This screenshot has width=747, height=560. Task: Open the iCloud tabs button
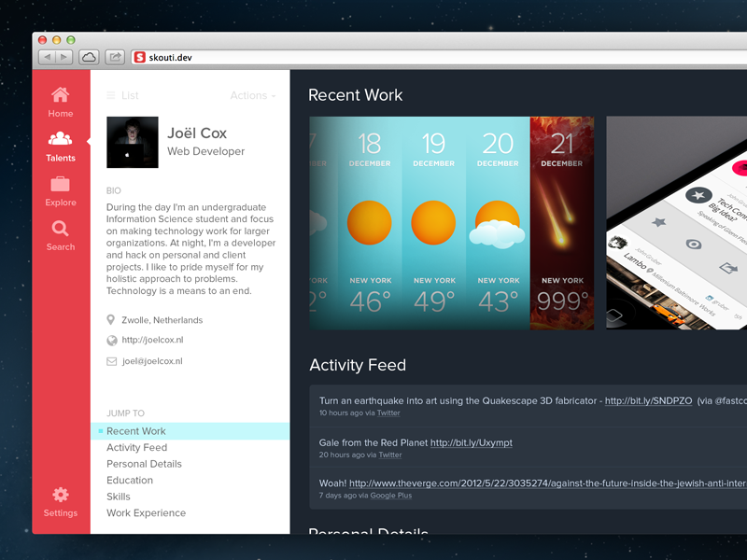(89, 57)
